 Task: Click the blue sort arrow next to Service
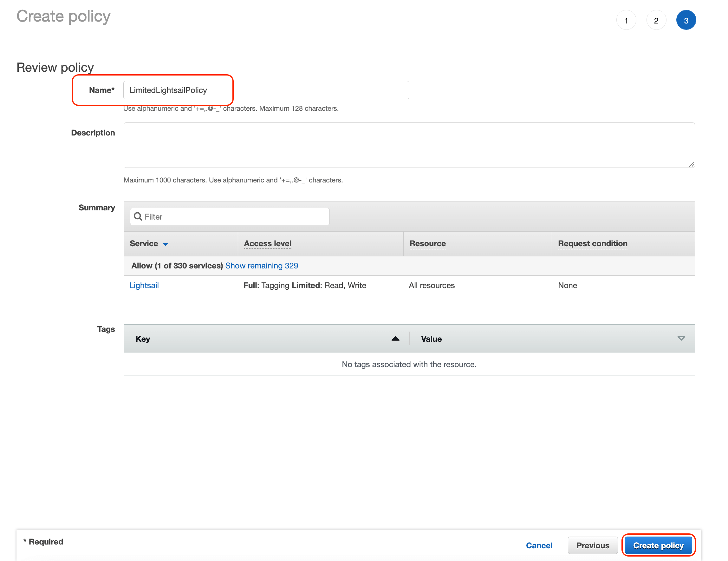click(166, 244)
